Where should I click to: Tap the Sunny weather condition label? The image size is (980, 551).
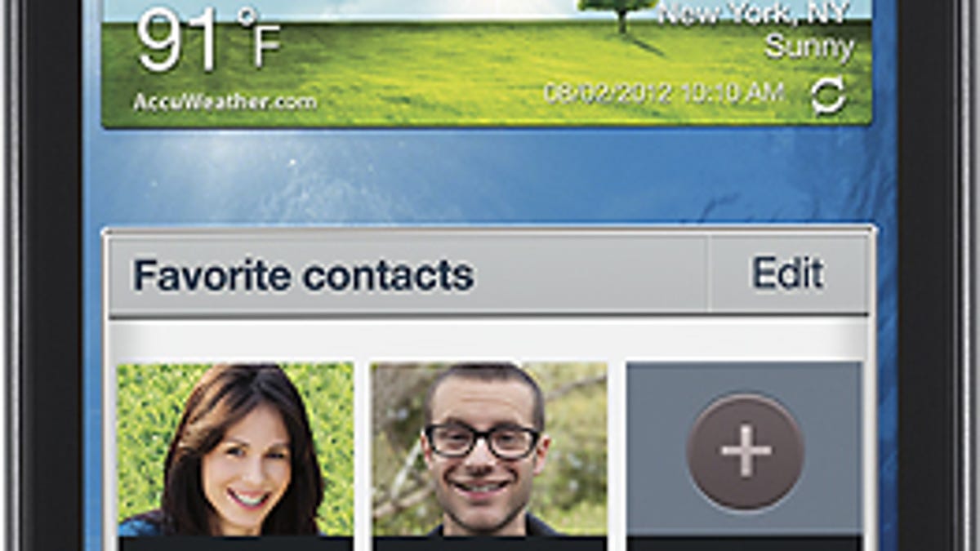809,47
